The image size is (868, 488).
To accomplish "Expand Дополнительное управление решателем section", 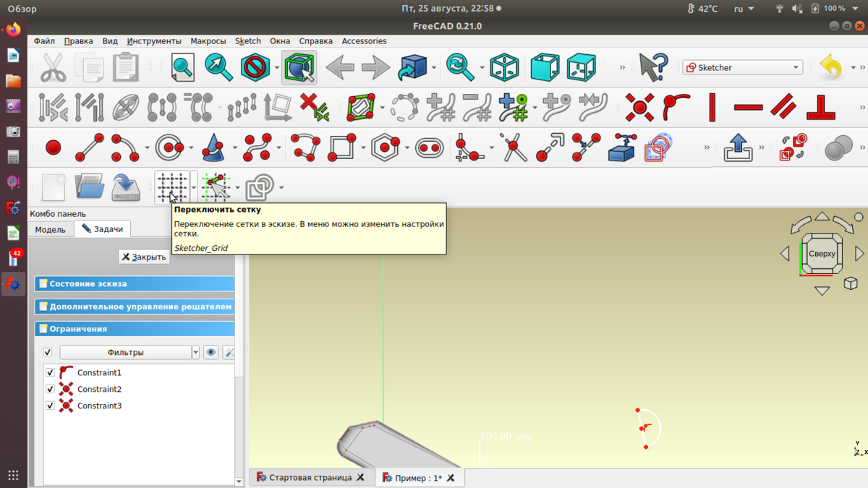I will (135, 307).
